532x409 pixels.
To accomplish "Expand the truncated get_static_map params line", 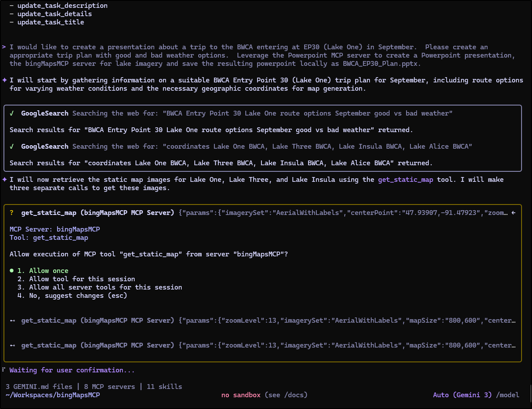I will tap(344, 213).
